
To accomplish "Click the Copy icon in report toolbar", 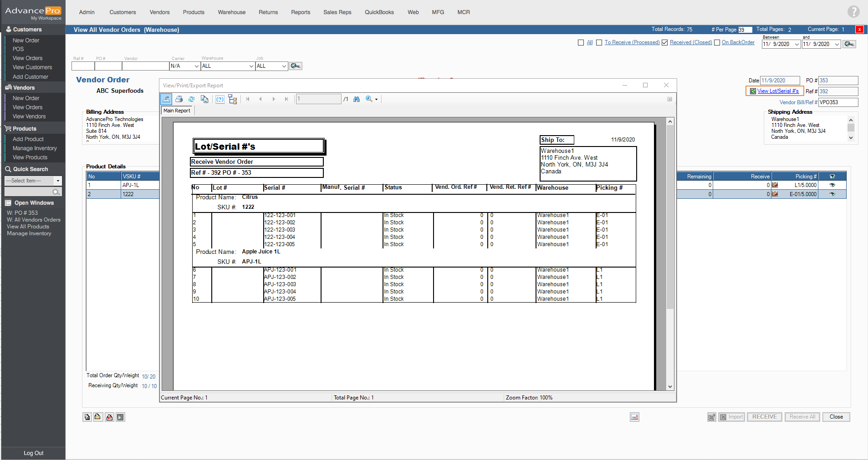I will 204,99.
